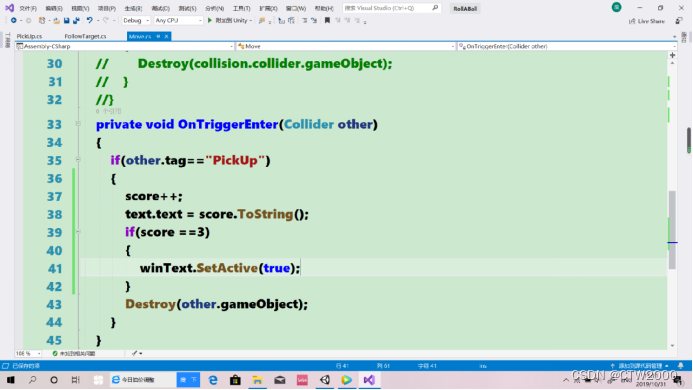The width and height of the screenshot is (693, 390).
Task: Click the scroll down arrow of editor scrollbar
Action: pos(672,345)
